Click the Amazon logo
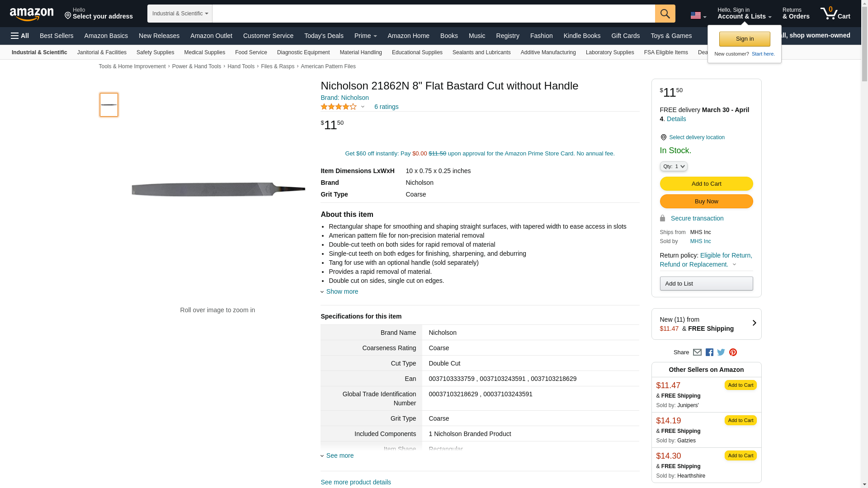 (x=32, y=14)
